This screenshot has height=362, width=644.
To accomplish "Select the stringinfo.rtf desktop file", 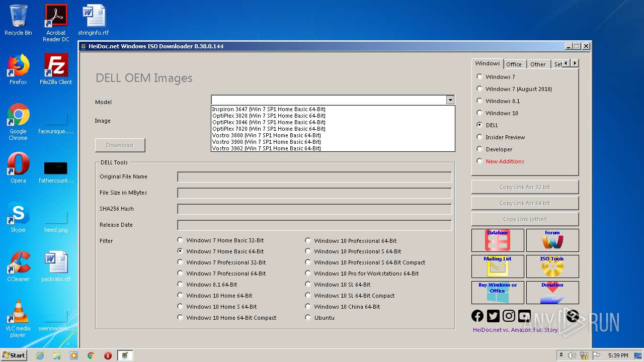I will tap(94, 20).
